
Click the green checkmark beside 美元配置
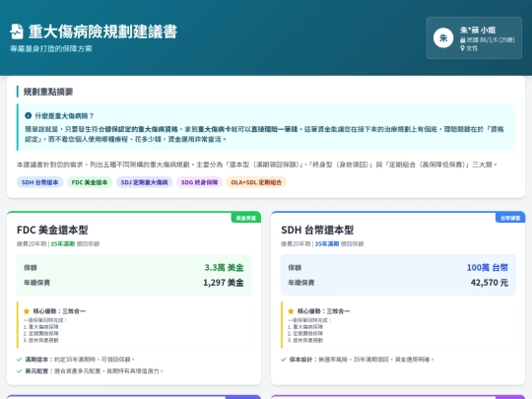click(20, 371)
